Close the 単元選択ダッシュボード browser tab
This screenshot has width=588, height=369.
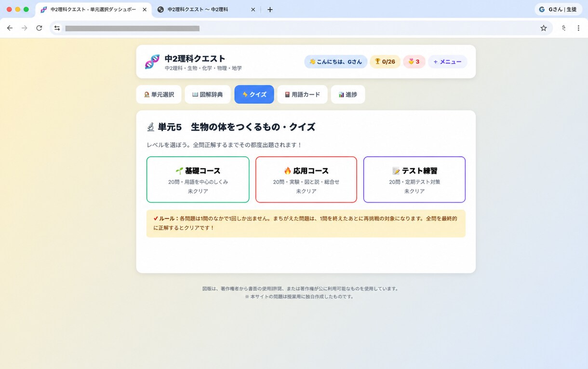(144, 10)
